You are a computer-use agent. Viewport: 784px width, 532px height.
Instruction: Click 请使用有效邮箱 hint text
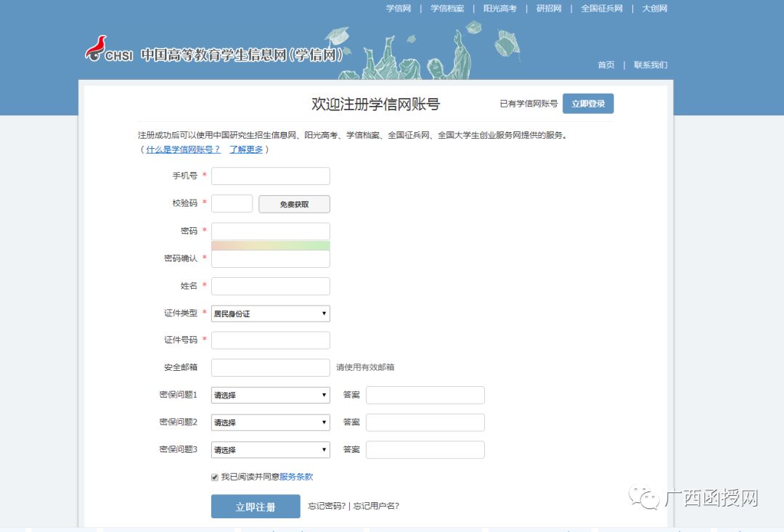click(365, 367)
